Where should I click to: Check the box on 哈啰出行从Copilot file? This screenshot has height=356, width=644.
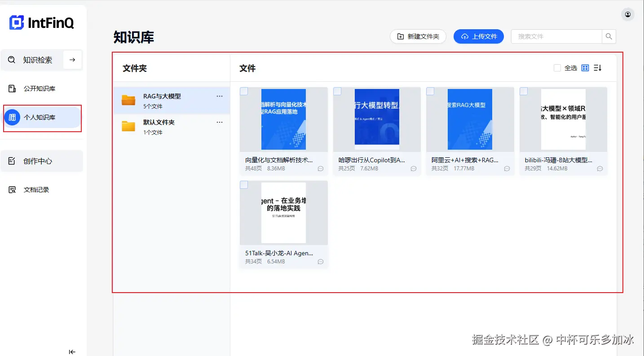pyautogui.click(x=337, y=91)
